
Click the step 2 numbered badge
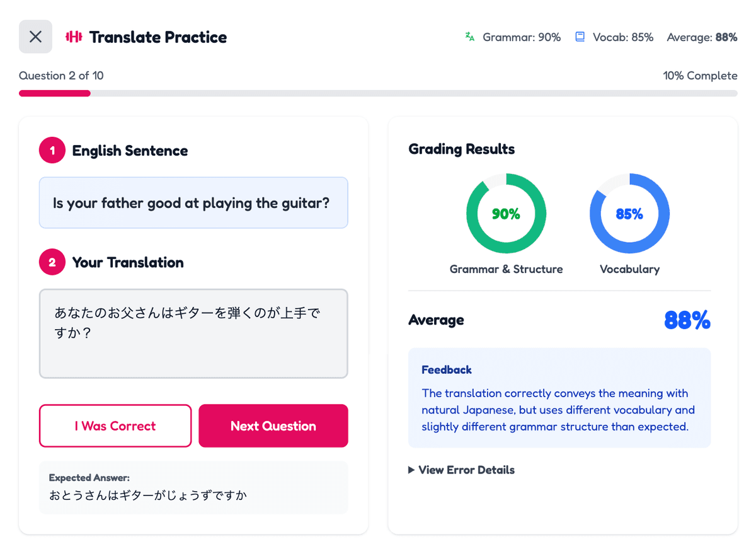pos(52,262)
